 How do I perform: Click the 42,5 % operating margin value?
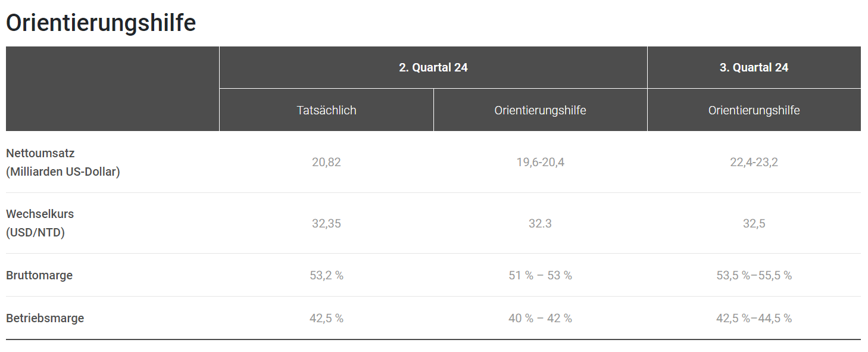pyautogui.click(x=326, y=318)
